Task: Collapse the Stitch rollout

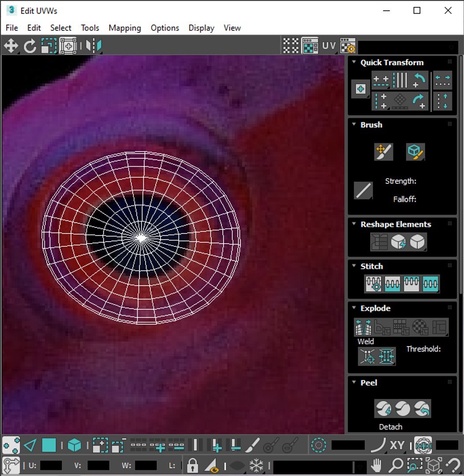Action: click(x=354, y=266)
